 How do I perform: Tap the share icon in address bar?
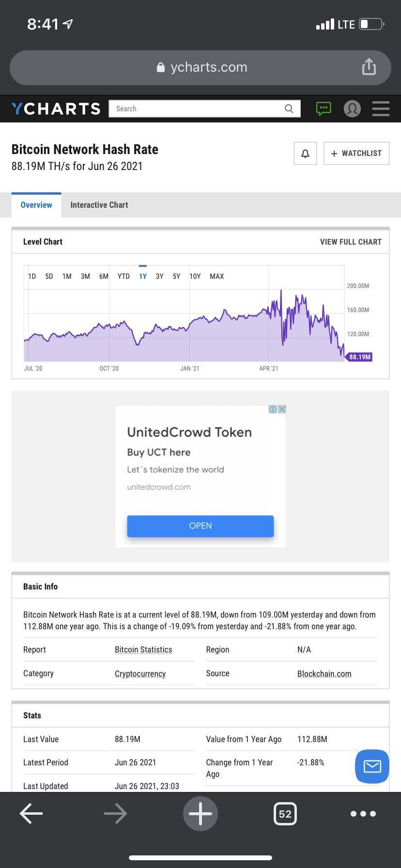click(369, 67)
